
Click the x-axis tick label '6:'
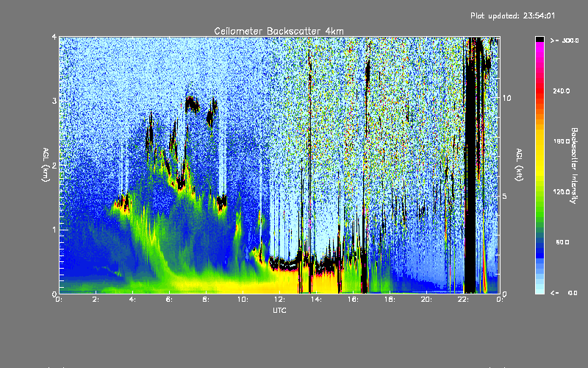[x=169, y=300]
